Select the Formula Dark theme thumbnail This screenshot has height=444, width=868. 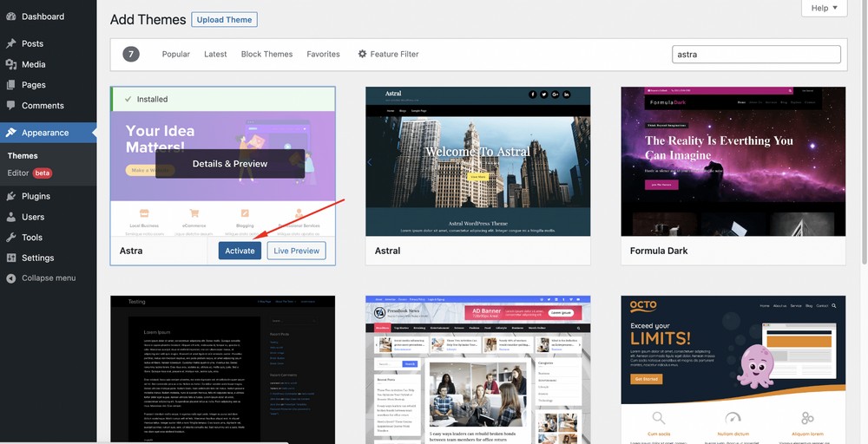coord(733,161)
